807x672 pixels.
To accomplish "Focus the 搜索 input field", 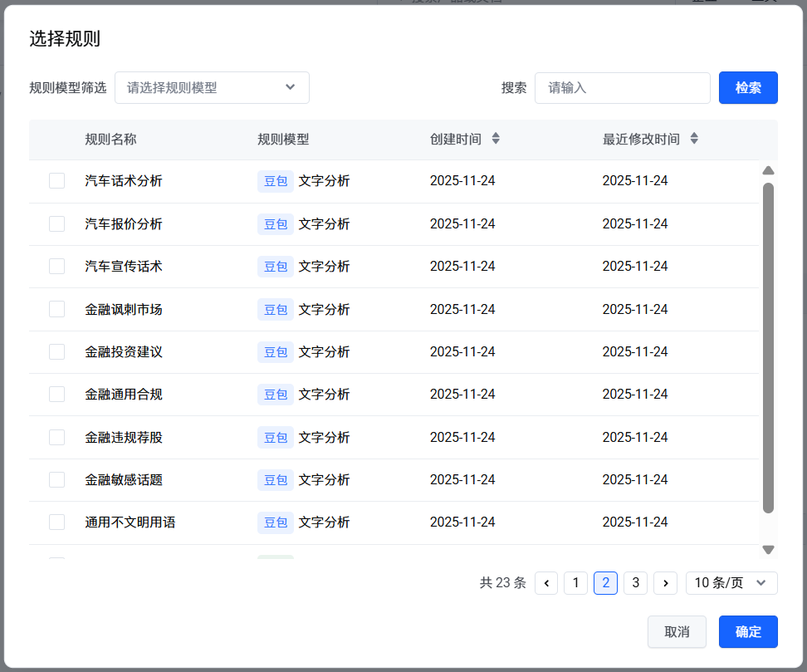I will (x=622, y=87).
